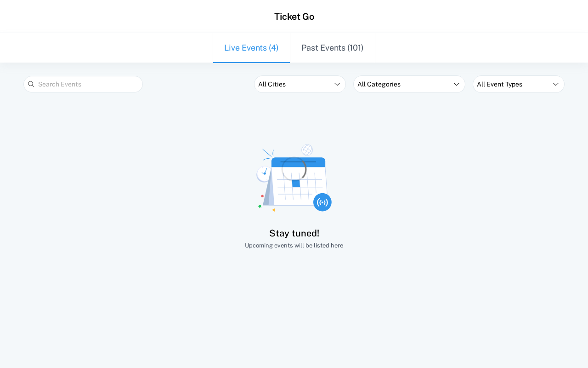Click the search magnifier icon
The image size is (588, 368).
pos(31,84)
